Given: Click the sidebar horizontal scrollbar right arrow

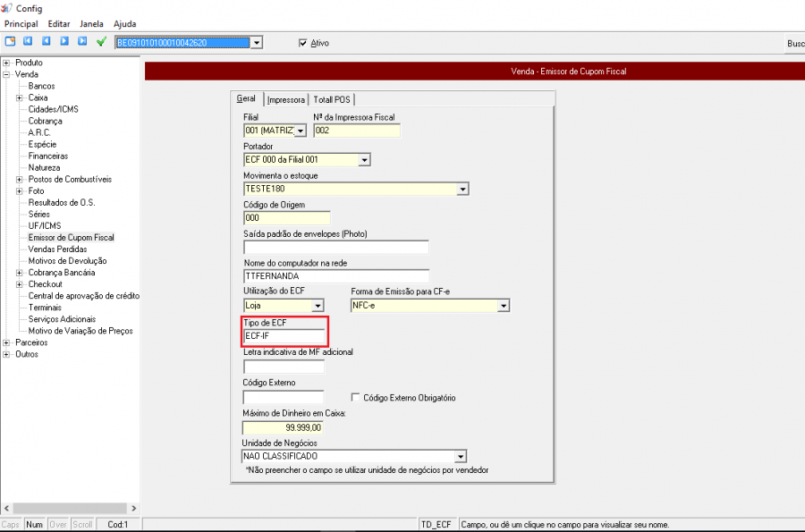Looking at the screenshot, I should pyautogui.click(x=134, y=509).
